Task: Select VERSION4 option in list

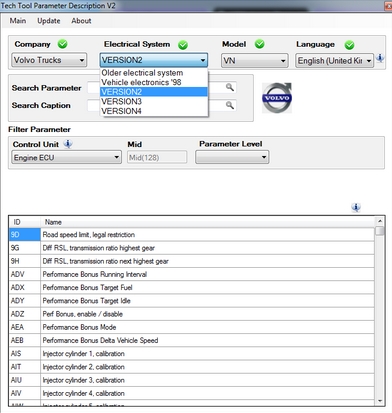Action: [154, 111]
